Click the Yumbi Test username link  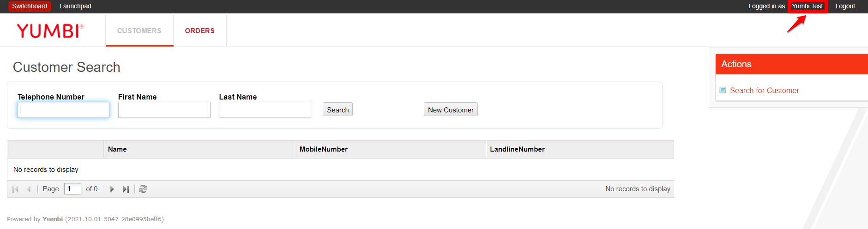pos(808,6)
